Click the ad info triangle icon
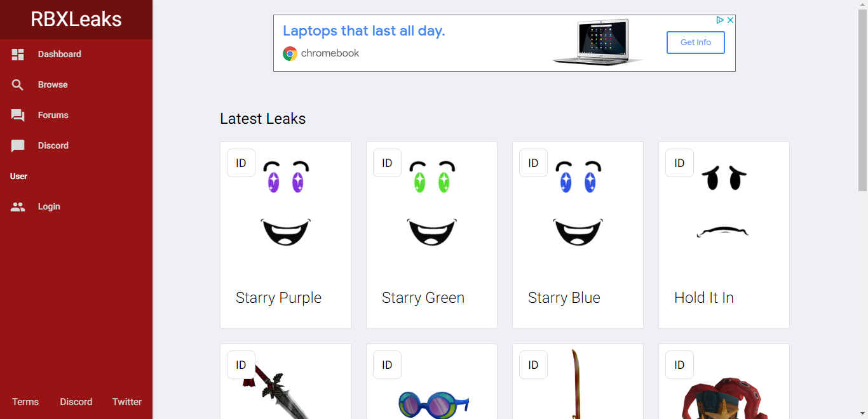 coord(720,20)
